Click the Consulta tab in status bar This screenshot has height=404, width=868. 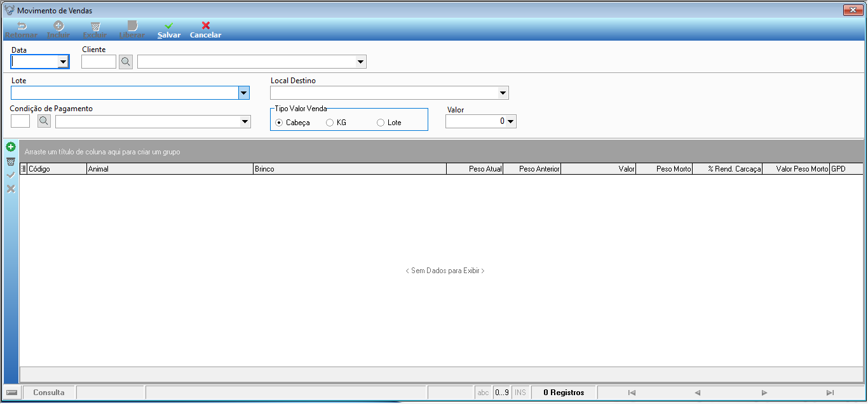49,393
